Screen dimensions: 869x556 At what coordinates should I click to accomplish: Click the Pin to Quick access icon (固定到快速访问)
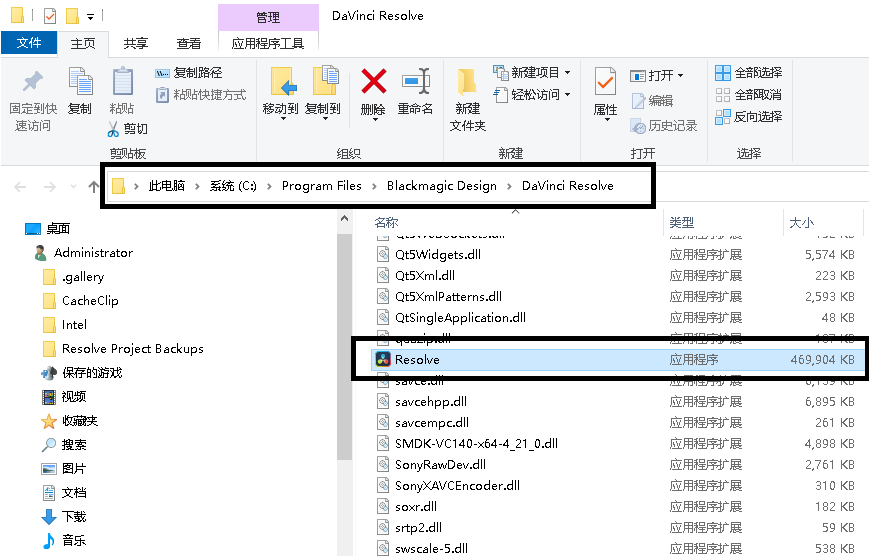(33, 83)
